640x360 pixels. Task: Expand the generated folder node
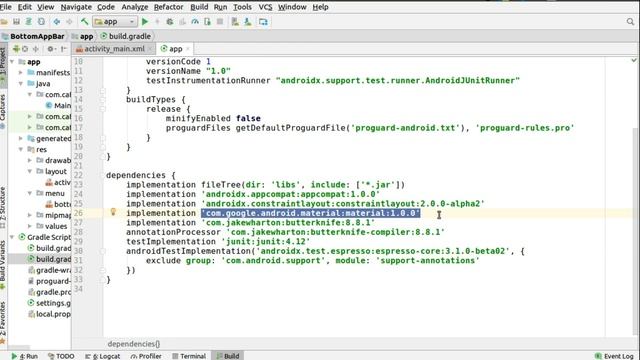tap(21, 138)
